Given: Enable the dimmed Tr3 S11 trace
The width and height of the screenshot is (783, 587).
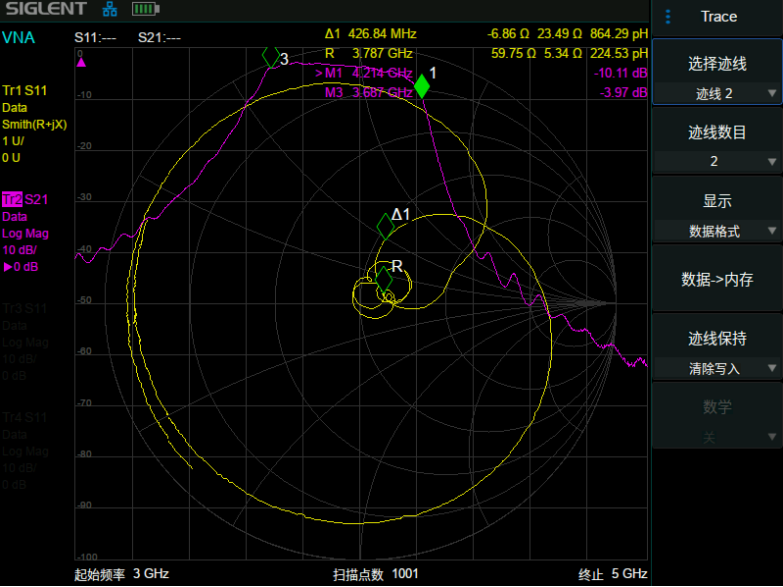Looking at the screenshot, I should (25, 307).
